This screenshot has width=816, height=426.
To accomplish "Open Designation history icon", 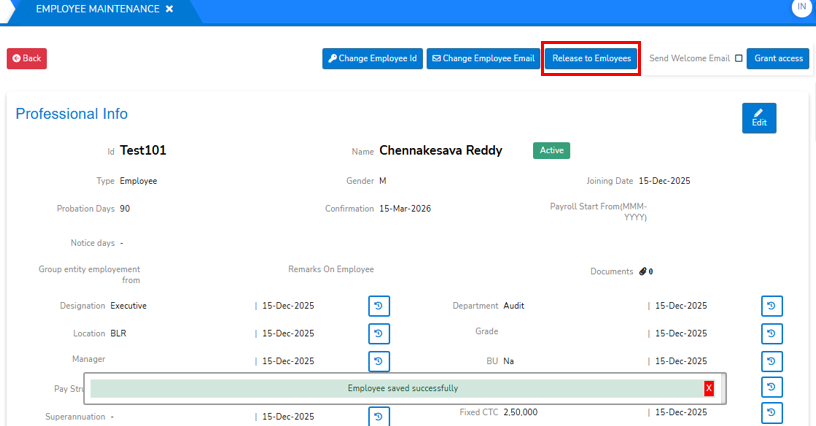I will click(379, 306).
